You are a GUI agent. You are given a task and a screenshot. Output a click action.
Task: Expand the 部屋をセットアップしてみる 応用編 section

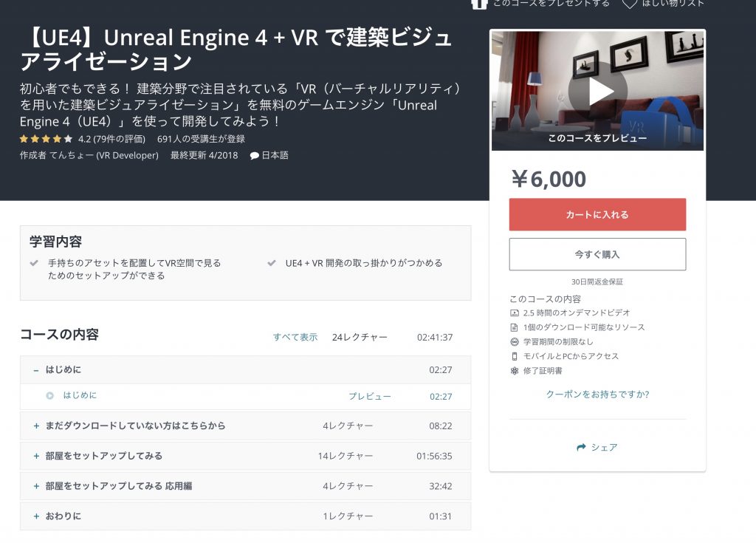point(35,486)
